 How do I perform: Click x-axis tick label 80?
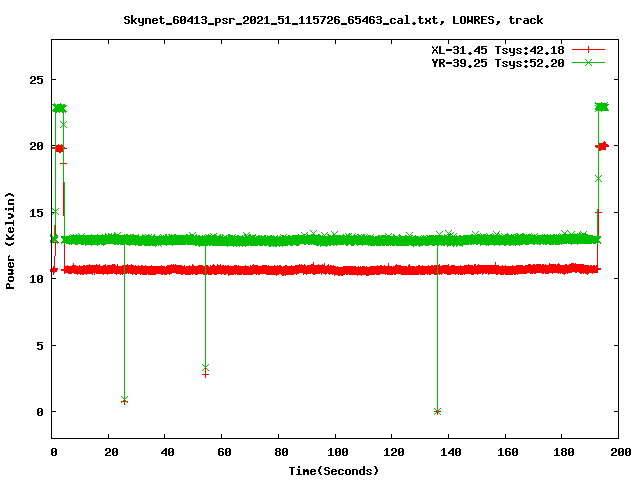[281, 452]
